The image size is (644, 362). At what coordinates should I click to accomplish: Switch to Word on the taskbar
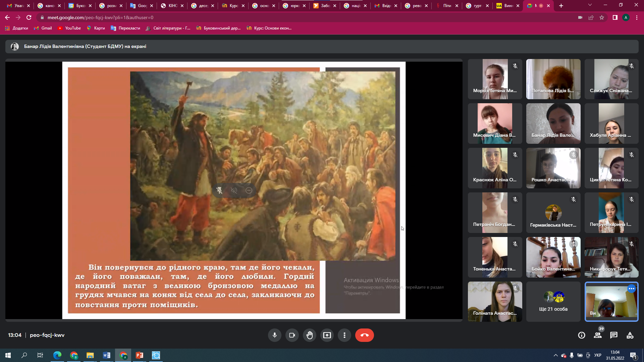(107, 355)
